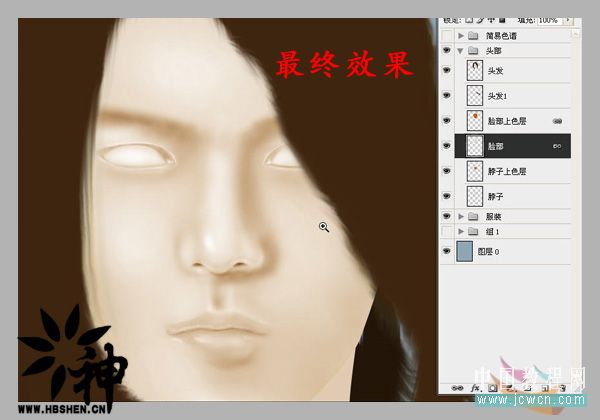Open the fill (填充) slider arrow
Viewport: 600px width, 420px height.
point(568,20)
